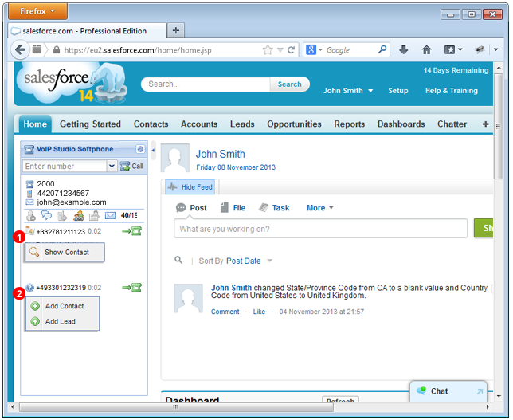Go to the Opportunities tab

[294, 124]
